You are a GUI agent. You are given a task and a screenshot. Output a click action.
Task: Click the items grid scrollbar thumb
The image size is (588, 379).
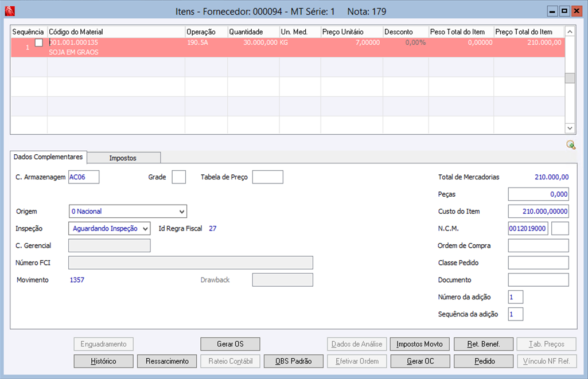570,78
